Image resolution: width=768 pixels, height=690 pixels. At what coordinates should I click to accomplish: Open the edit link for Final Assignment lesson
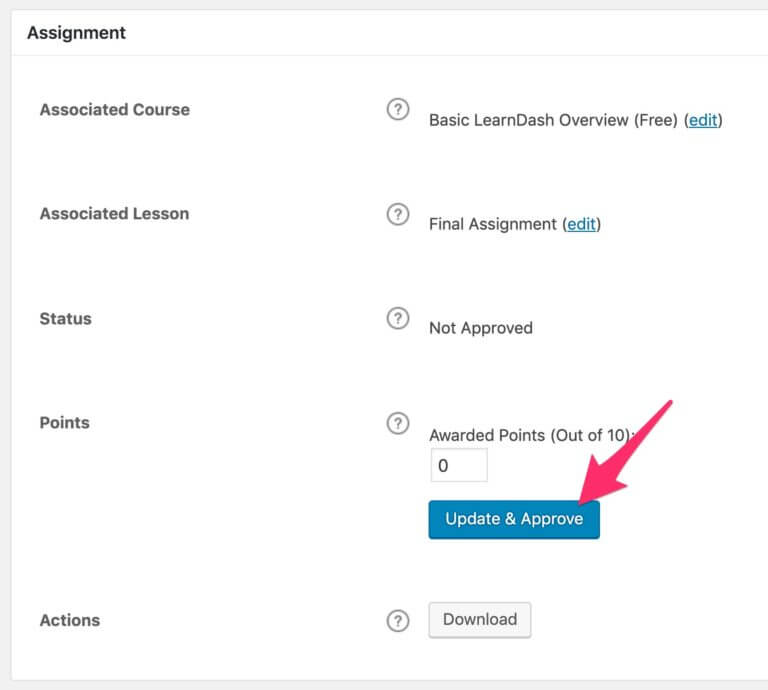[581, 224]
